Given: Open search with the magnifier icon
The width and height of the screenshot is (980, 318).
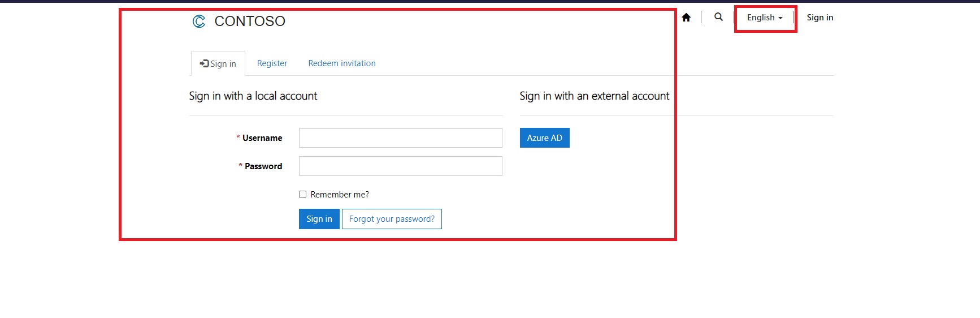Looking at the screenshot, I should (x=718, y=17).
